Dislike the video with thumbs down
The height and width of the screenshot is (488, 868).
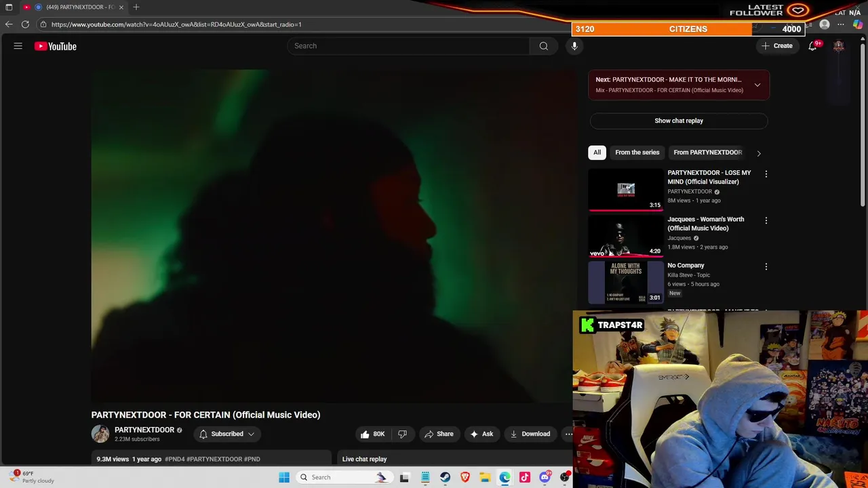tap(402, 434)
